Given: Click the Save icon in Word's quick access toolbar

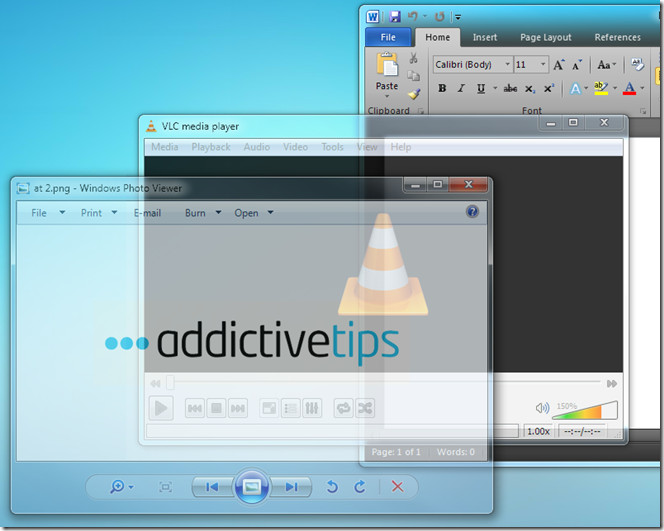Looking at the screenshot, I should coord(395,16).
